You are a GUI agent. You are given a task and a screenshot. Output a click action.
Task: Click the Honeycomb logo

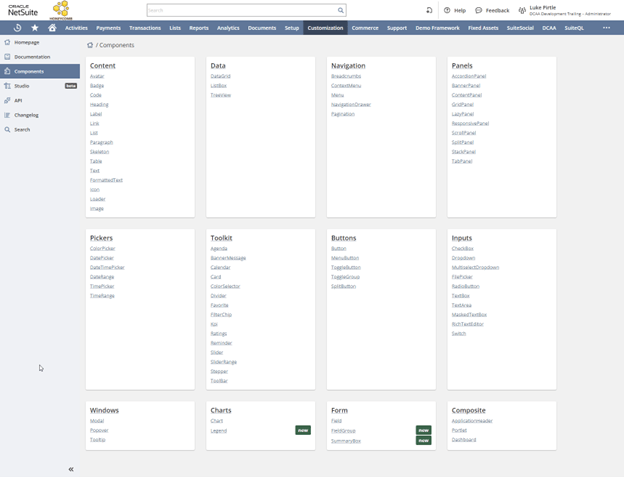point(61,10)
